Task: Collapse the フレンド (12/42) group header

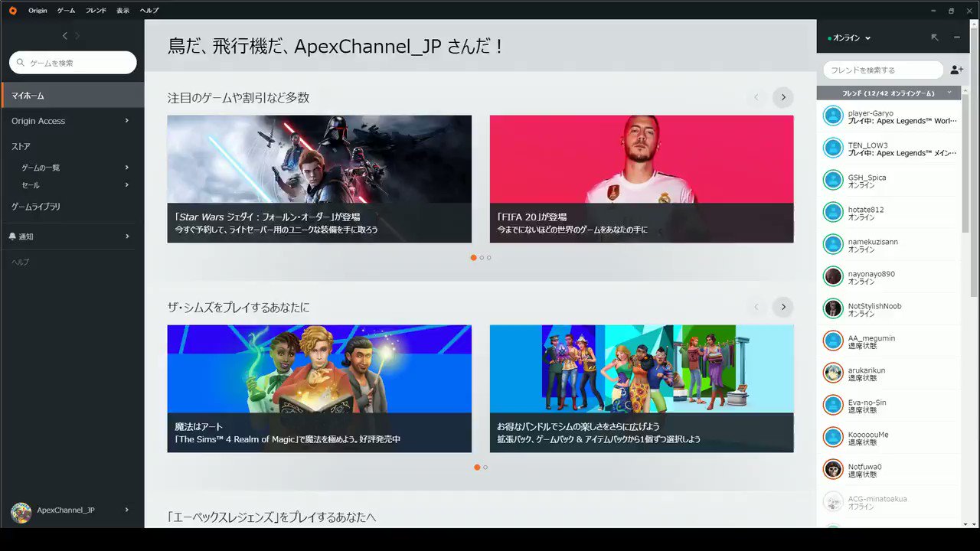Action: click(888, 93)
